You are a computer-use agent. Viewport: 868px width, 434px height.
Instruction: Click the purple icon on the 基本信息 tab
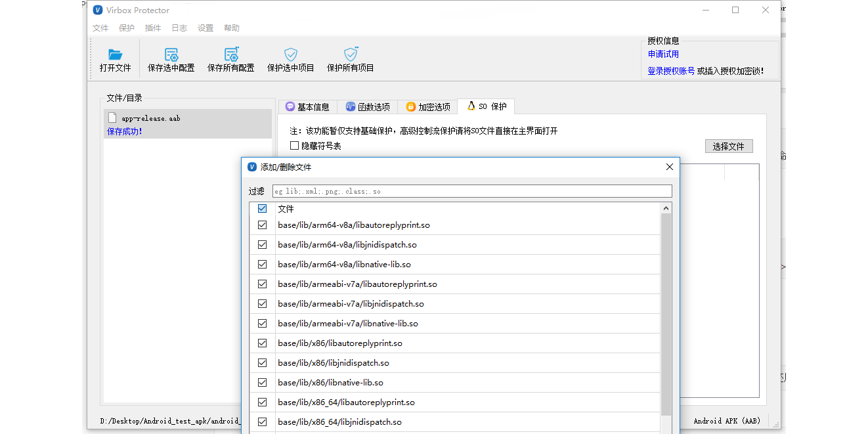click(x=290, y=106)
